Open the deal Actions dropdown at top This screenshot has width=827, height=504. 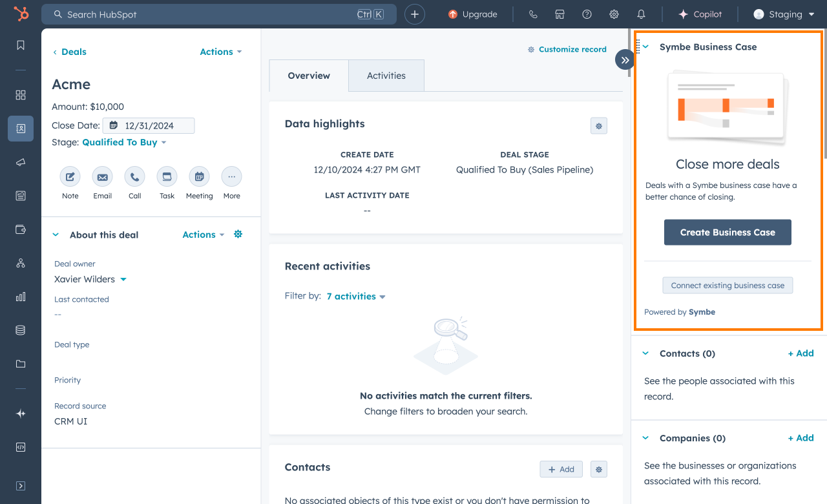click(x=221, y=52)
